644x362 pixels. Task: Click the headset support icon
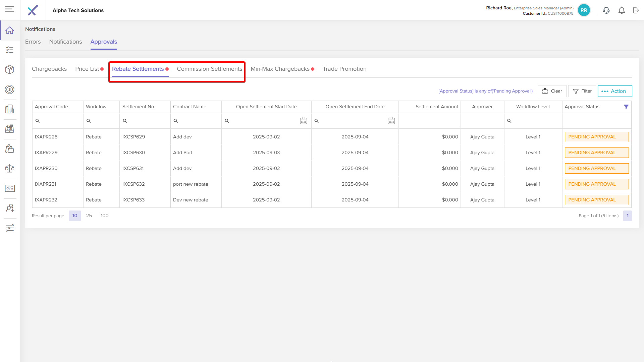(606, 10)
